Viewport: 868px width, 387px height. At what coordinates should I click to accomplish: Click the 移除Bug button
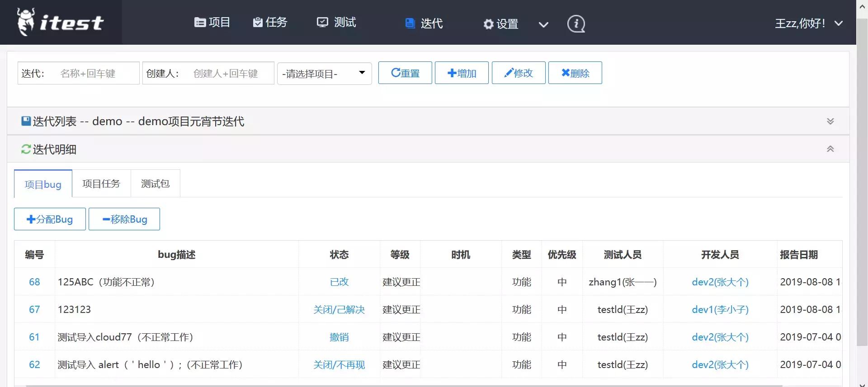[x=124, y=219]
